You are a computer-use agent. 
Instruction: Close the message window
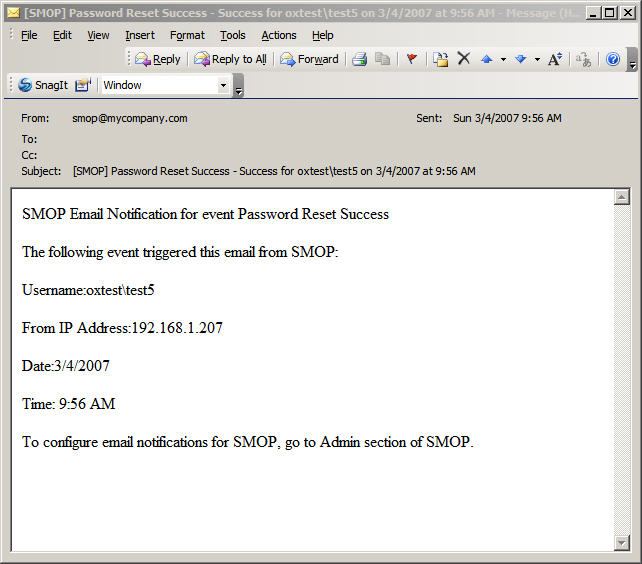(x=627, y=14)
